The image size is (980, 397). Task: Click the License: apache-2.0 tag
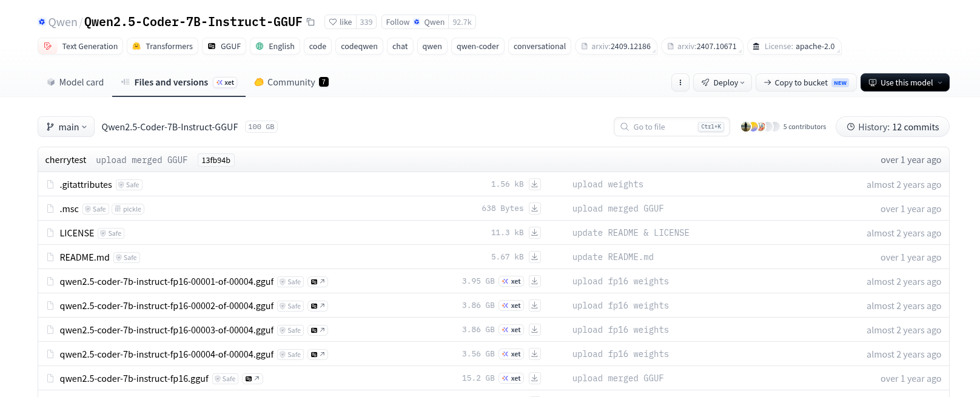coord(794,46)
